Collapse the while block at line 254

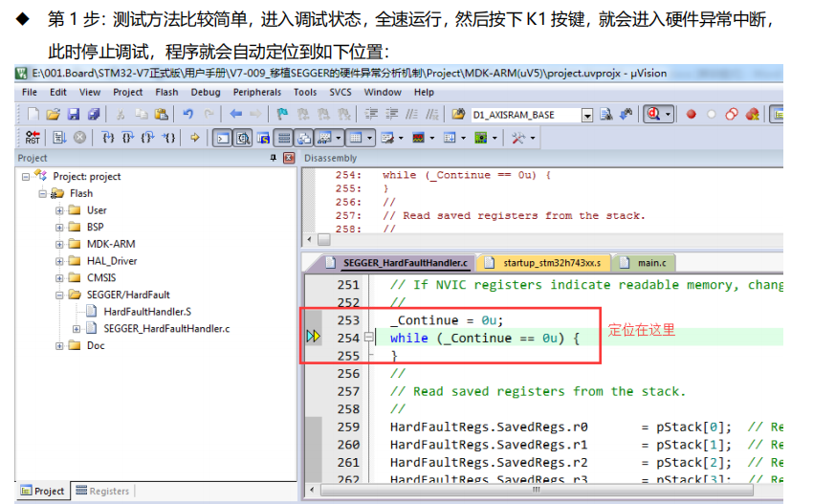click(x=368, y=338)
